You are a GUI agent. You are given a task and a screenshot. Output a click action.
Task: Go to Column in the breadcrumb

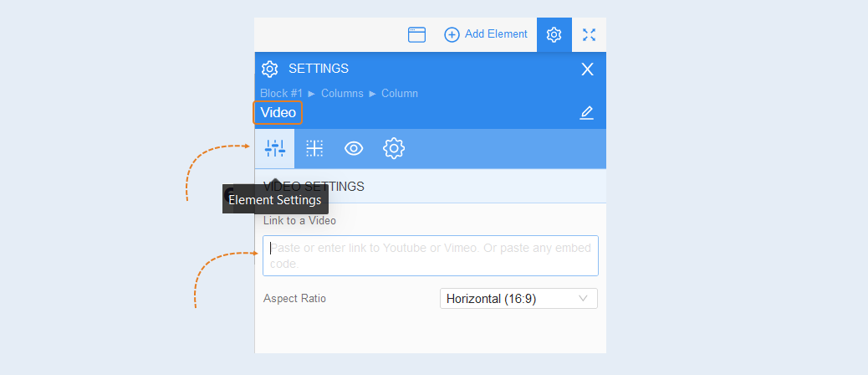pyautogui.click(x=400, y=94)
